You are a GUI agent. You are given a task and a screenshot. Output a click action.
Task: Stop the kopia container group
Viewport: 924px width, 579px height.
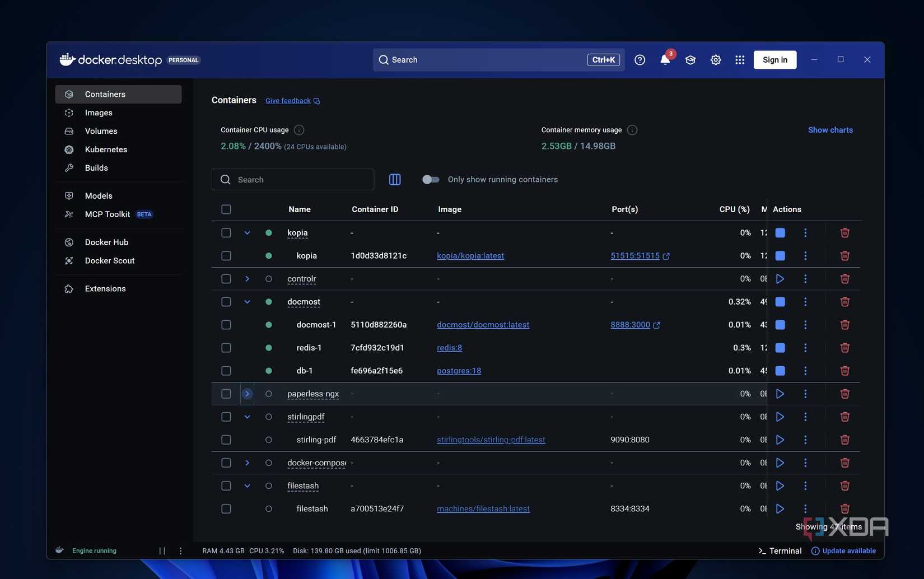click(780, 233)
